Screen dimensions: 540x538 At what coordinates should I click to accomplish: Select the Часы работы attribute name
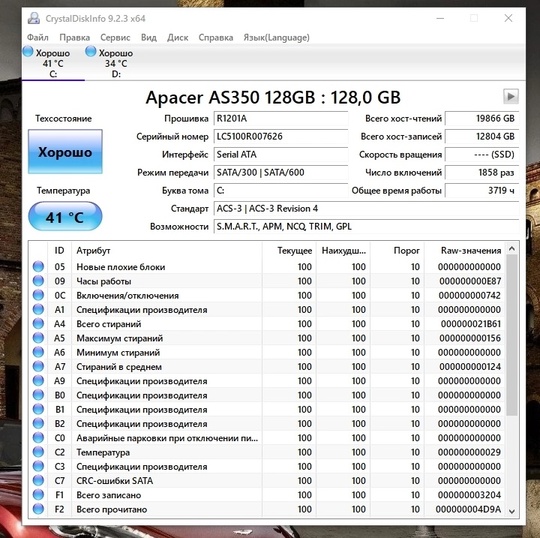104,281
